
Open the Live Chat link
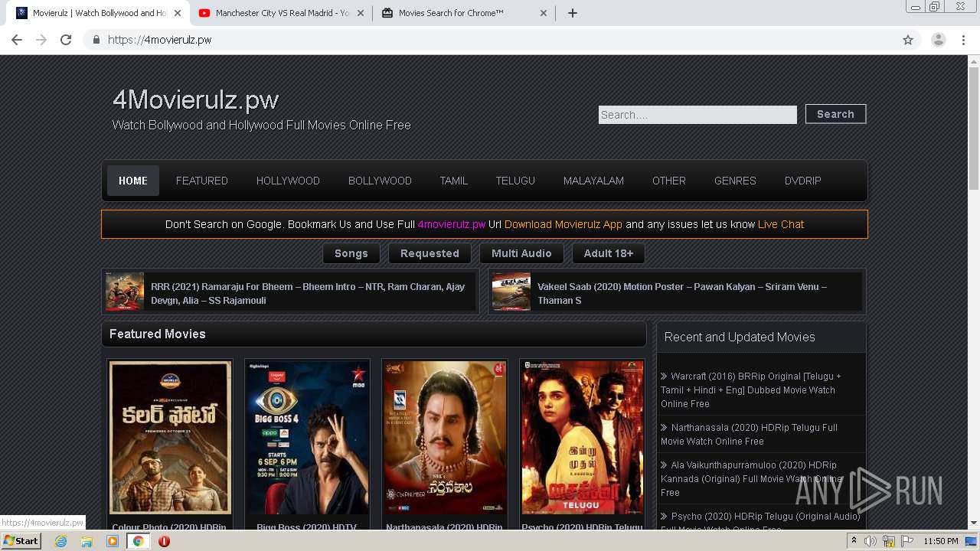[x=781, y=224]
